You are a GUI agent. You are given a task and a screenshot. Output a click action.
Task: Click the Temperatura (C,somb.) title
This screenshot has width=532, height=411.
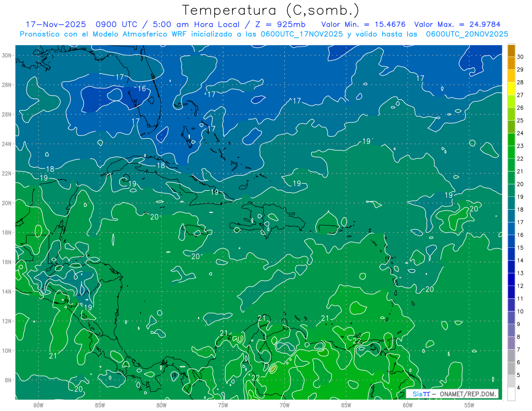[271, 10]
